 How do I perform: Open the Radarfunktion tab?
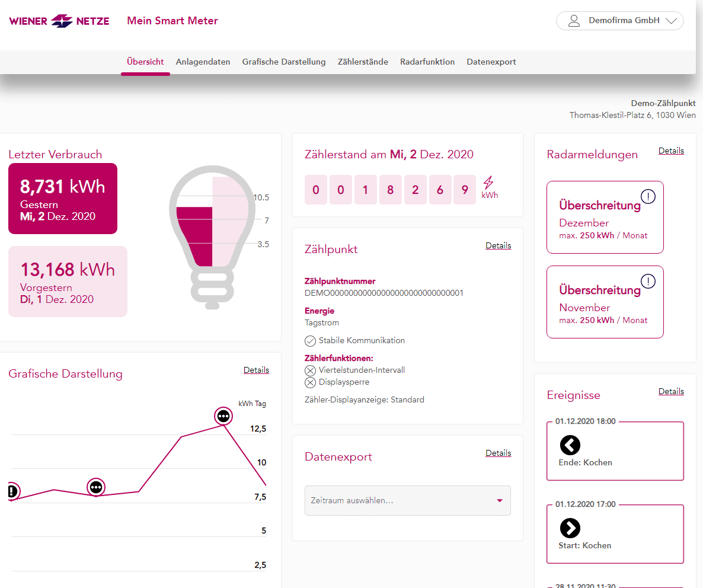(427, 62)
